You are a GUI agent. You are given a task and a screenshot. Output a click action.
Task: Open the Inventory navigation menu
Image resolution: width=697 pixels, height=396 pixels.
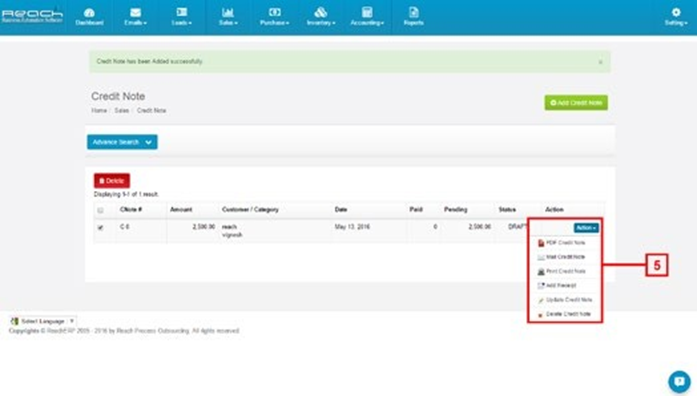pyautogui.click(x=320, y=17)
